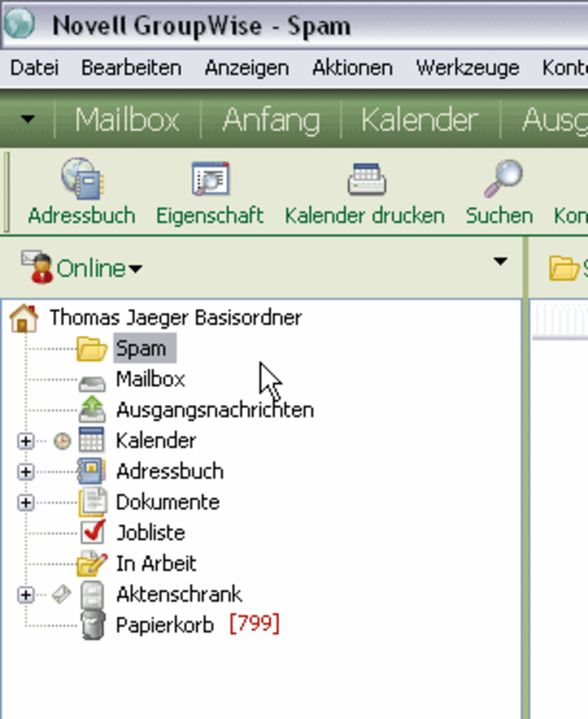588x719 pixels.
Task: Click the Ausgangsnachrichten outbox icon
Action: point(92,409)
